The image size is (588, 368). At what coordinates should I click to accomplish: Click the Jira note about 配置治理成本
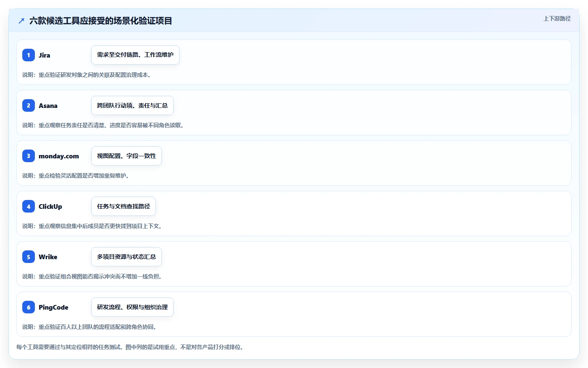(x=87, y=75)
